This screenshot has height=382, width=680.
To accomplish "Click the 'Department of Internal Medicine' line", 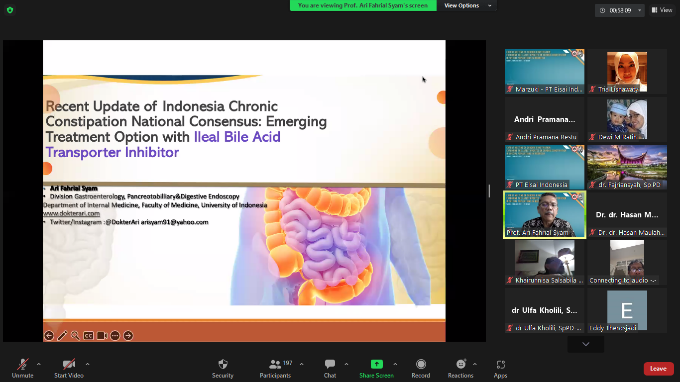I will click(x=155, y=205).
